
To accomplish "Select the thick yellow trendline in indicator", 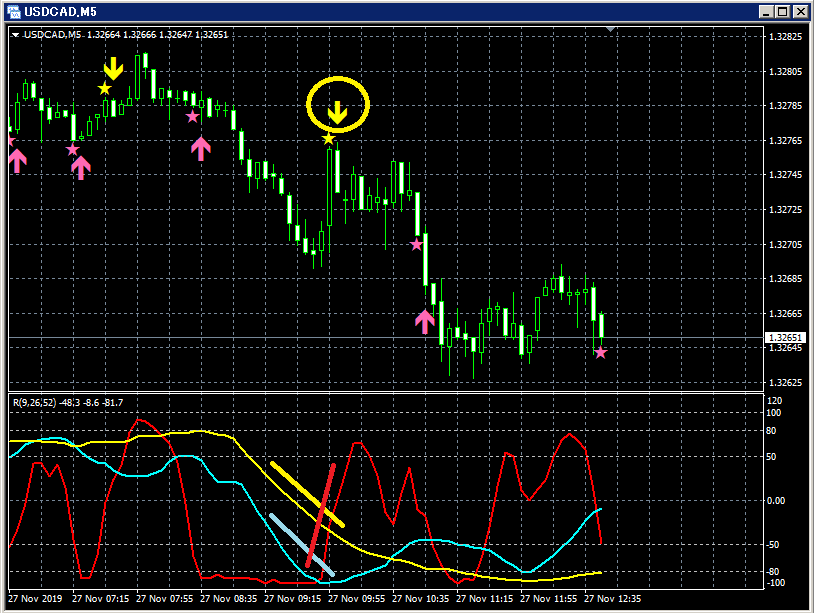I will (x=307, y=494).
